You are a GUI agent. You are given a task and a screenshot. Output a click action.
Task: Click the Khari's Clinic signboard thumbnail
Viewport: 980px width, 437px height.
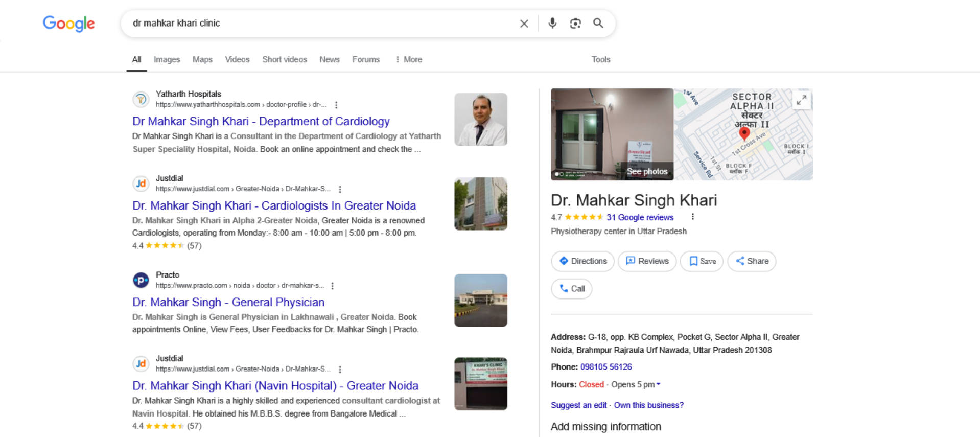pyautogui.click(x=481, y=384)
